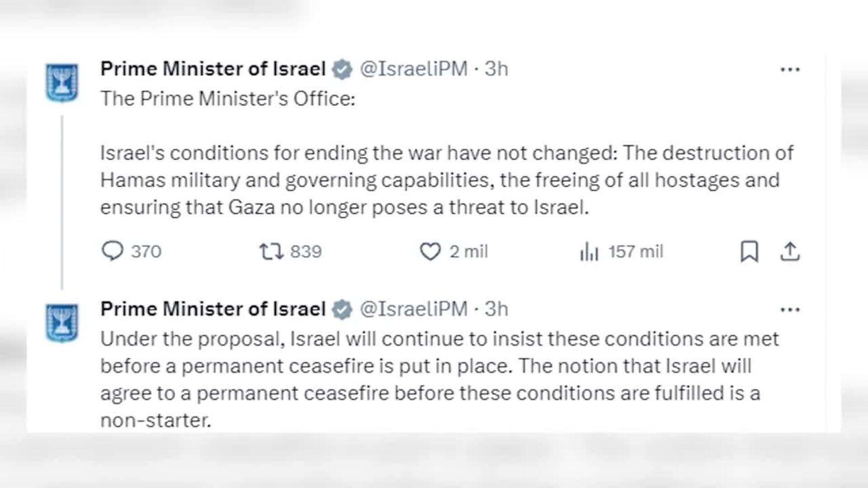The height and width of the screenshot is (488, 868).
Task: Open the second tweet's 3h timestamp
Action: [496, 310]
